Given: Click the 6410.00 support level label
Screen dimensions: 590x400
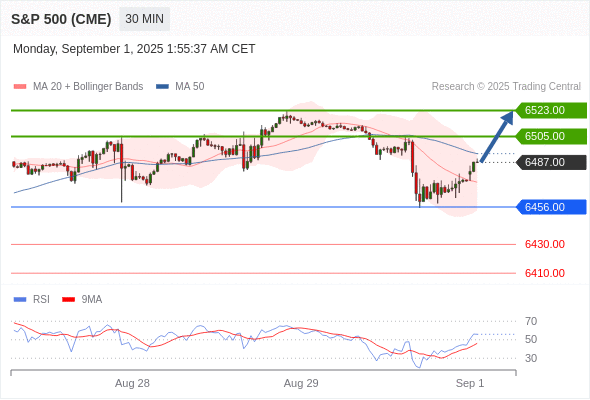Looking at the screenshot, I should point(544,273).
